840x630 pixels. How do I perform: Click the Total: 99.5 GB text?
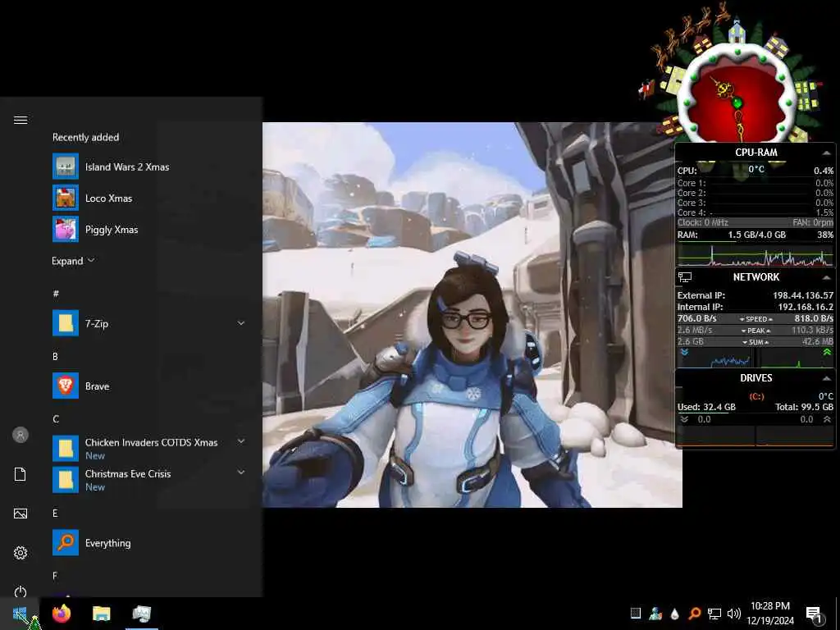coord(804,407)
